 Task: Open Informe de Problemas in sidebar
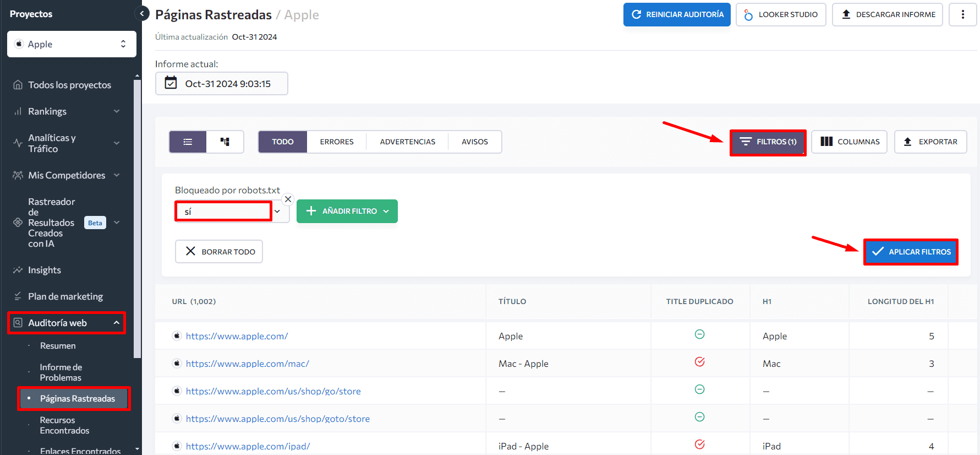click(x=61, y=372)
